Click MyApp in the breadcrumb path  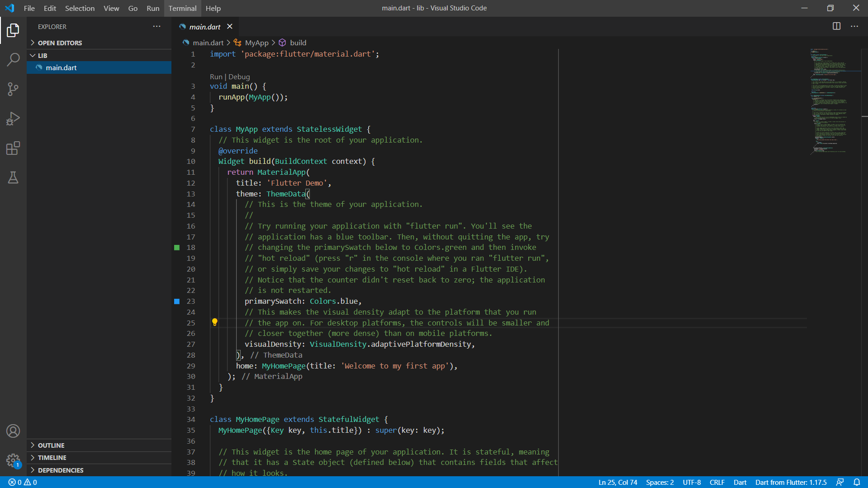(x=256, y=43)
